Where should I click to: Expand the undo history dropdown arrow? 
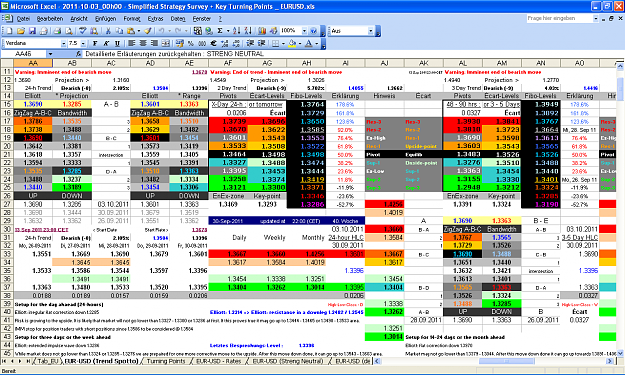pyautogui.click(x=169, y=31)
